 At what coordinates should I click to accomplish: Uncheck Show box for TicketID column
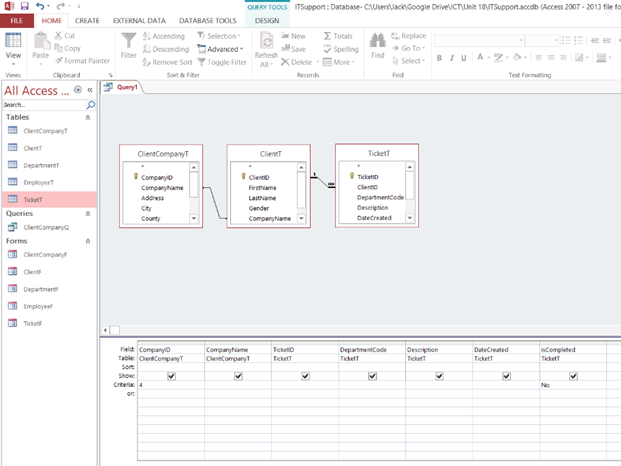click(x=305, y=376)
